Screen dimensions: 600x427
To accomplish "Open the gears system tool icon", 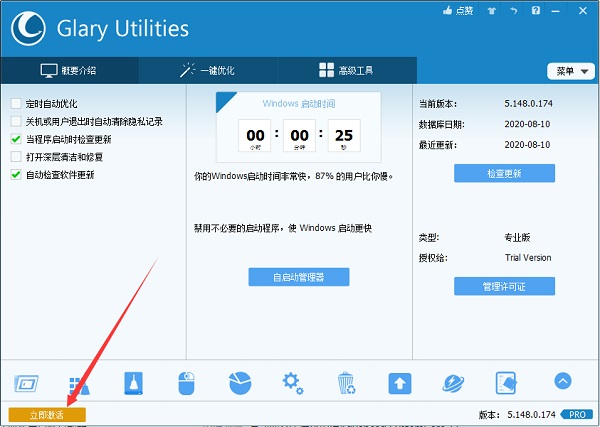I will point(293,383).
